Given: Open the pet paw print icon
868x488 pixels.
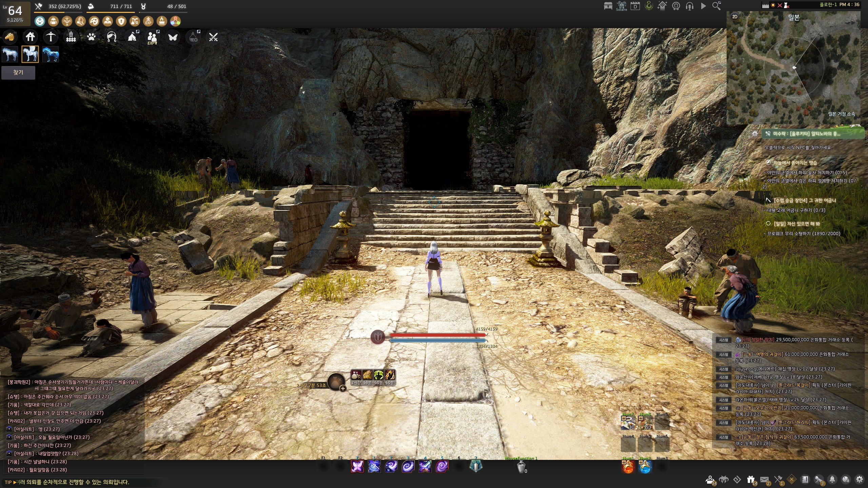Looking at the screenshot, I should 91,37.
